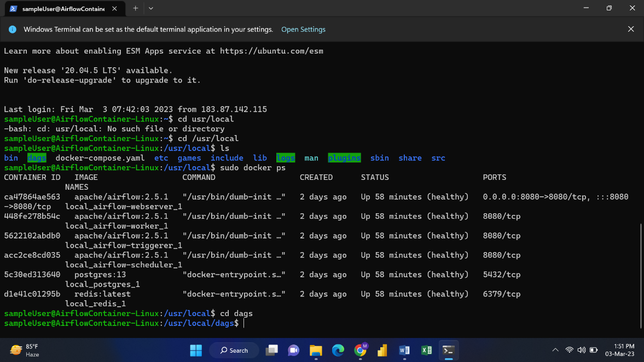This screenshot has width=644, height=362.
Task: Click the 'cd dags' command text
Action: point(236,313)
